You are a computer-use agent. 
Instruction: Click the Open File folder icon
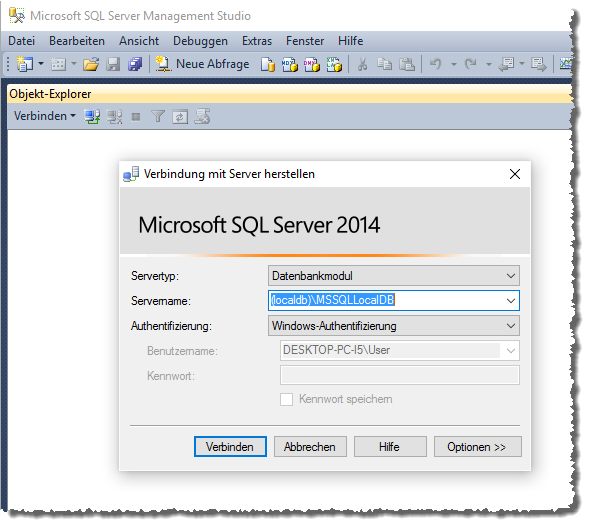click(91, 64)
